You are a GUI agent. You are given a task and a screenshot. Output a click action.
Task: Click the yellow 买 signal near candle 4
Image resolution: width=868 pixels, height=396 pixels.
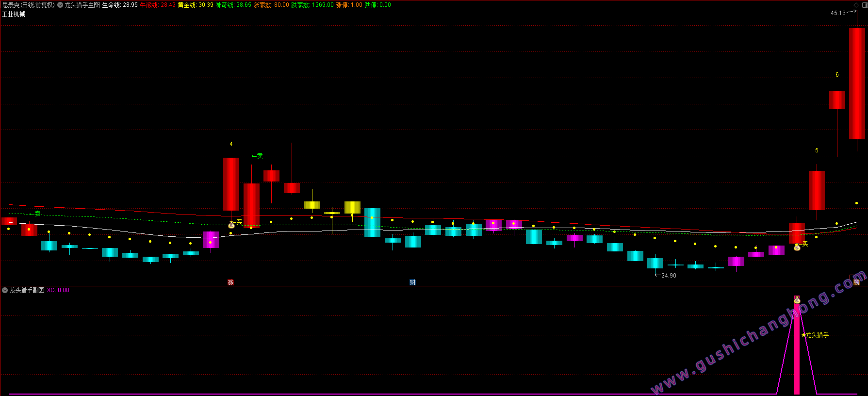click(x=239, y=222)
